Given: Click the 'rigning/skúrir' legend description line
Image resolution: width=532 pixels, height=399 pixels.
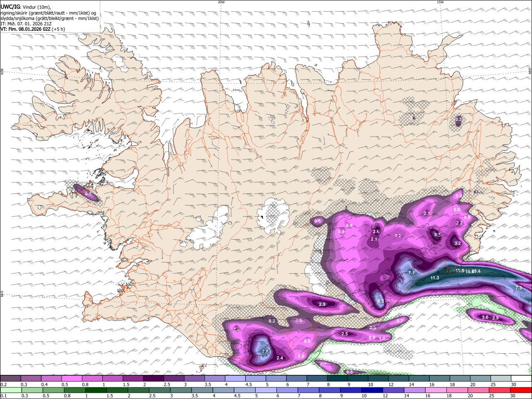Looking at the screenshot, I should [x=48, y=12].
